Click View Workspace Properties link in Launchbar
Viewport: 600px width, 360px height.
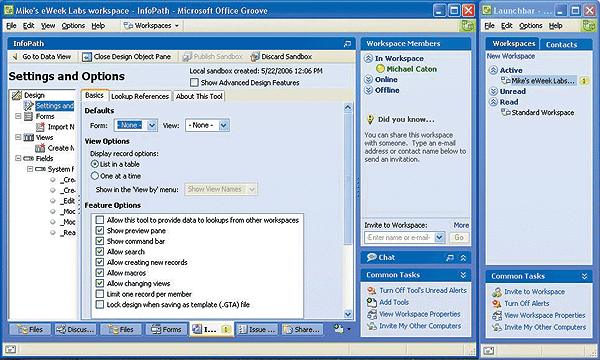(x=545, y=316)
